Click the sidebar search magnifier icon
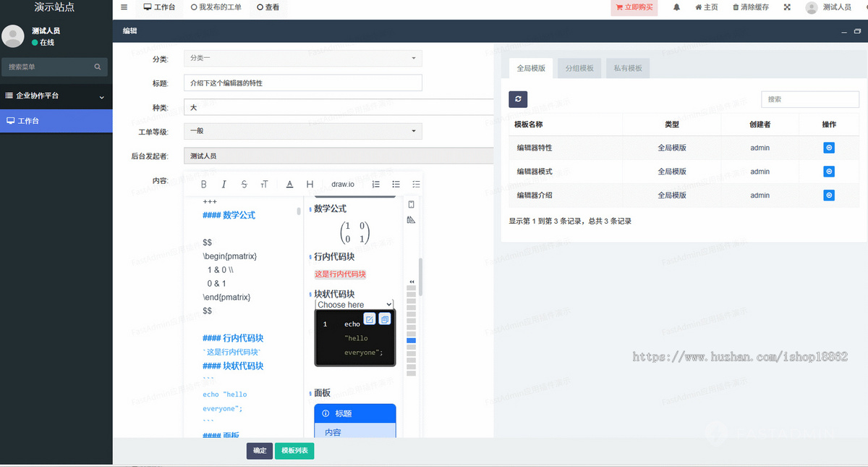The image size is (868, 467). click(x=98, y=67)
